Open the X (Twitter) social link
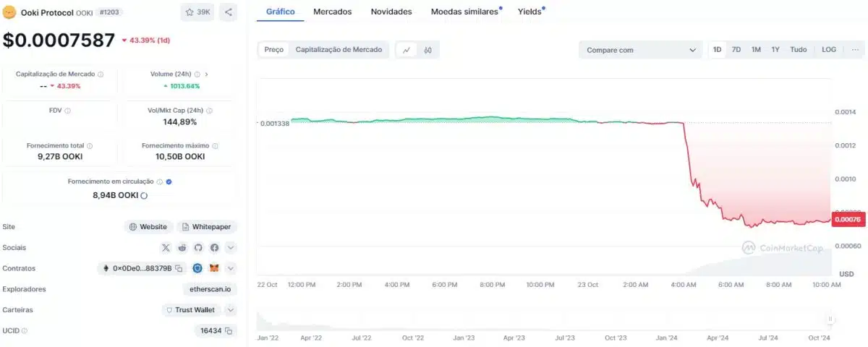 coord(166,247)
